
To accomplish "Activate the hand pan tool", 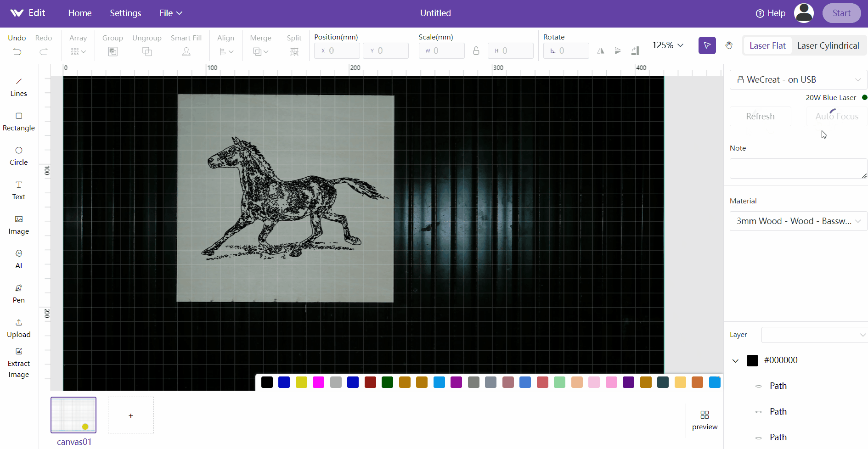I will pos(729,45).
